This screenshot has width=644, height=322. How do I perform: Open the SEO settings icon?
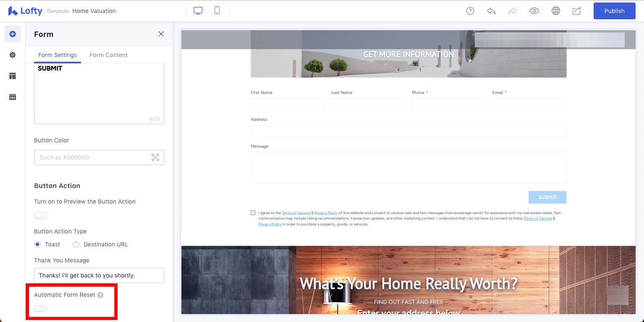pyautogui.click(x=13, y=97)
